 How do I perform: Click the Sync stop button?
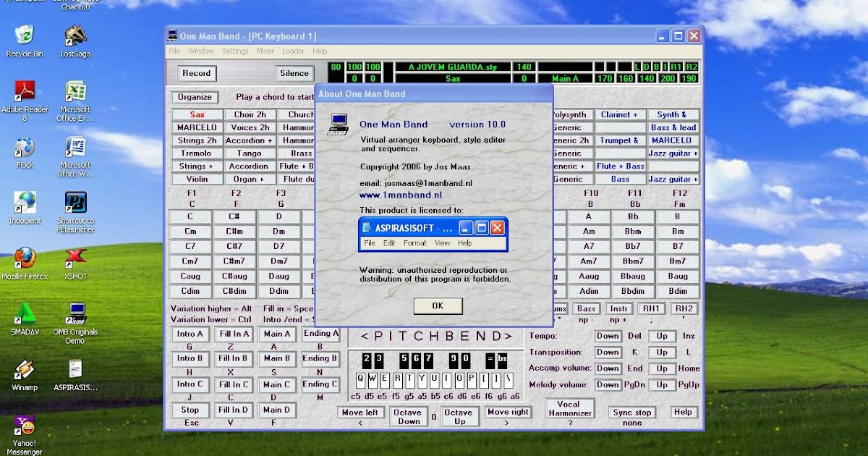632,413
